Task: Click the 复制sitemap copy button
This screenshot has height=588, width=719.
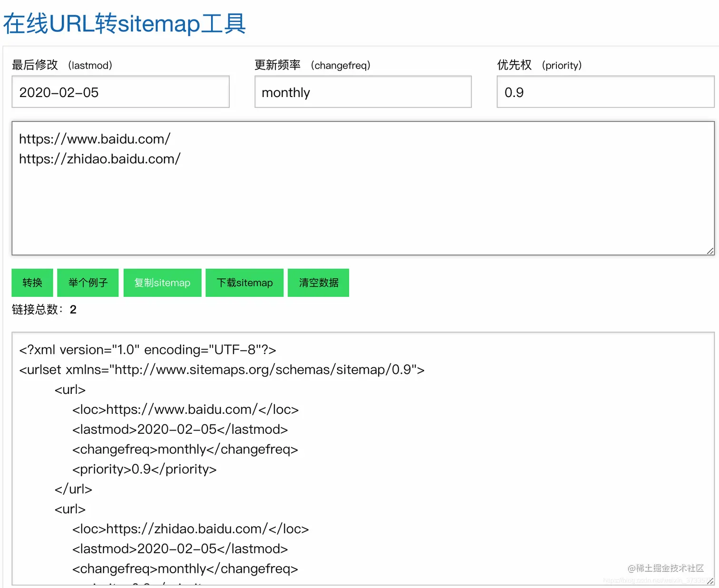Action: [x=162, y=283]
